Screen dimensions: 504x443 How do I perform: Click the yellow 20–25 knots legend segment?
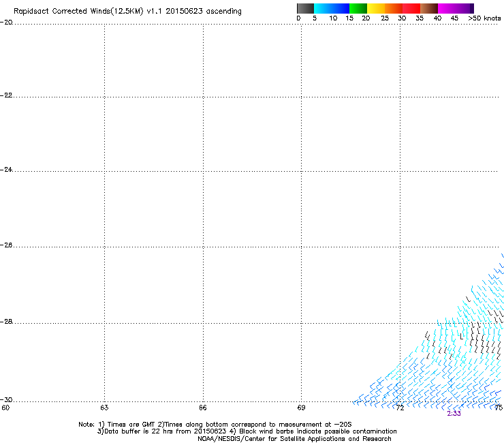376,8
